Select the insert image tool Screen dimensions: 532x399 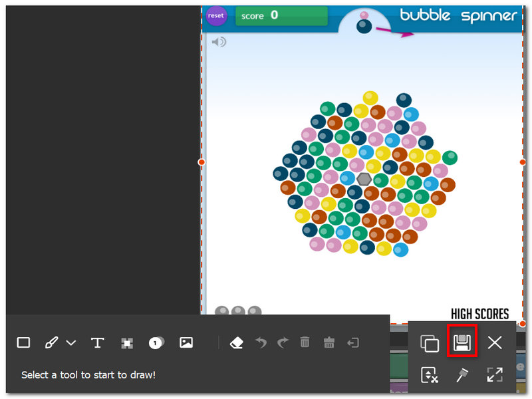pos(186,342)
